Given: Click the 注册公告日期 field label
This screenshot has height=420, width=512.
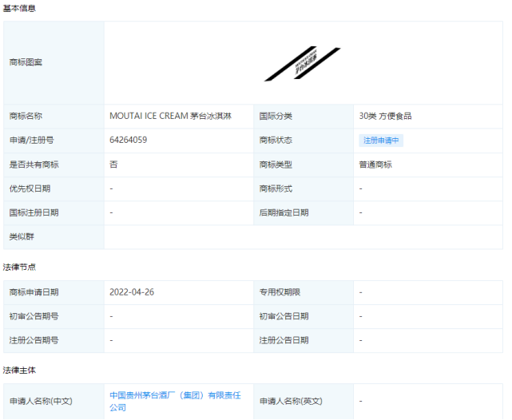Looking at the screenshot, I should (x=284, y=340).
